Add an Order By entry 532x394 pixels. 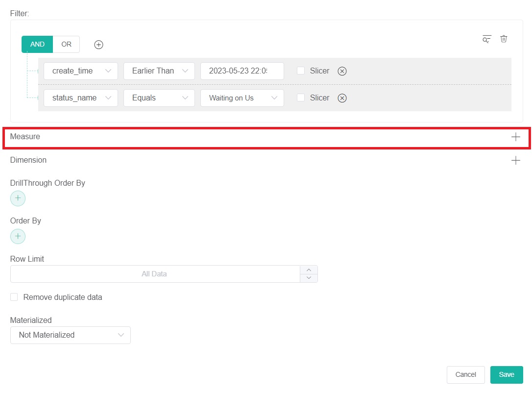18,237
